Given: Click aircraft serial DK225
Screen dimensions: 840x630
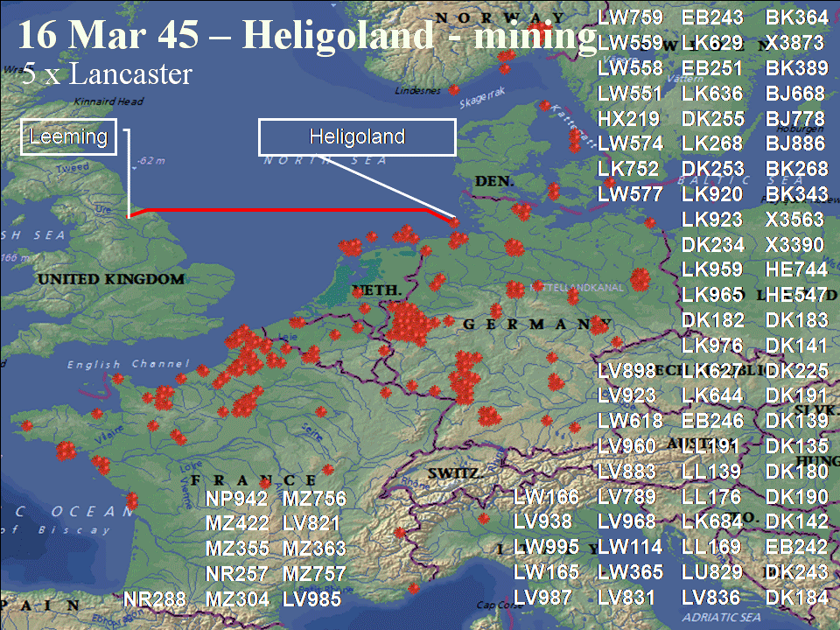Looking at the screenshot, I should tap(796, 371).
